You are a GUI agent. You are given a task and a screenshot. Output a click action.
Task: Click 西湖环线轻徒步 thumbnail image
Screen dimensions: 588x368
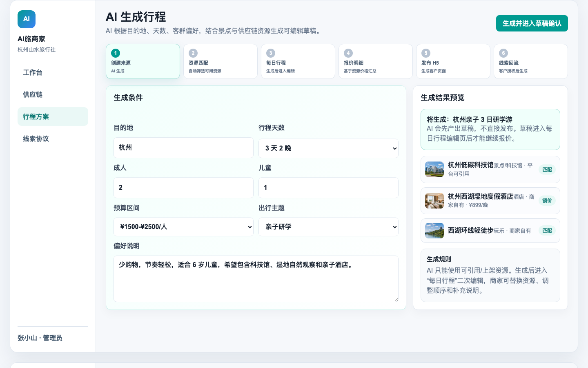(x=434, y=231)
